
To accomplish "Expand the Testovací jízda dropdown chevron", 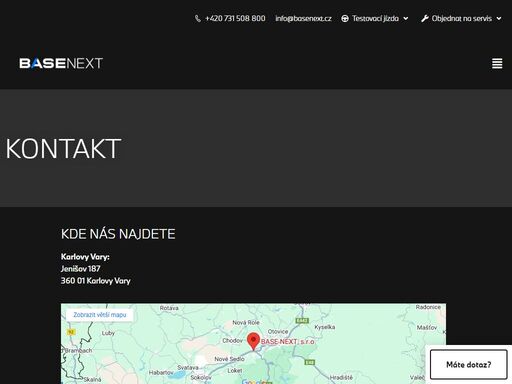I will click(406, 19).
